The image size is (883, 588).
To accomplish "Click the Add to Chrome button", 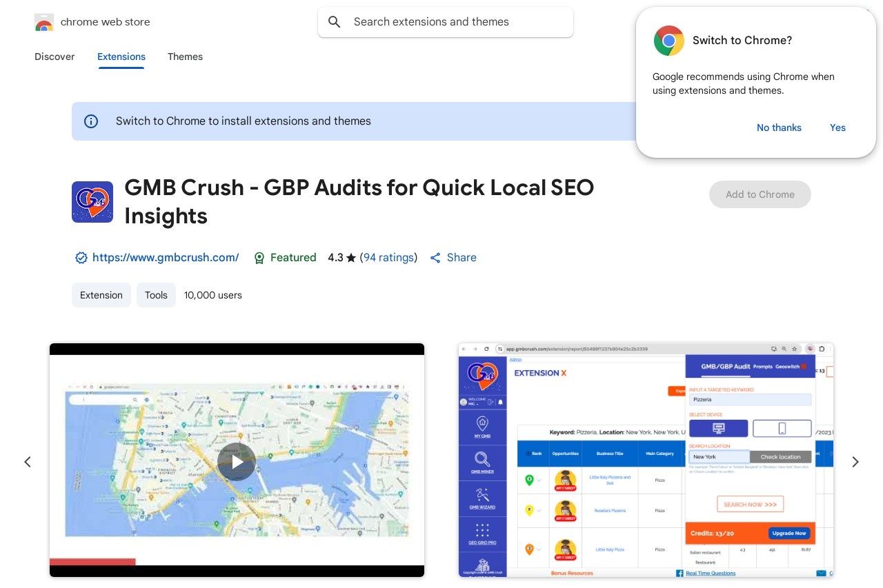I will point(760,194).
